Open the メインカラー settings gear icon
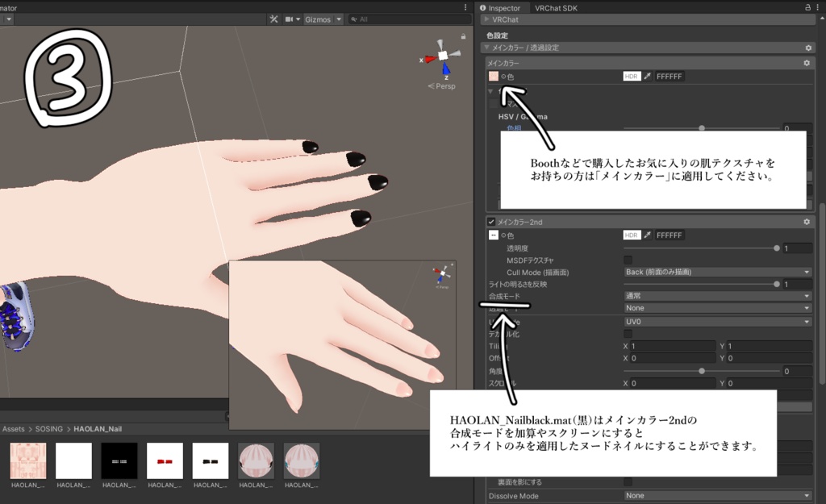 pos(806,63)
